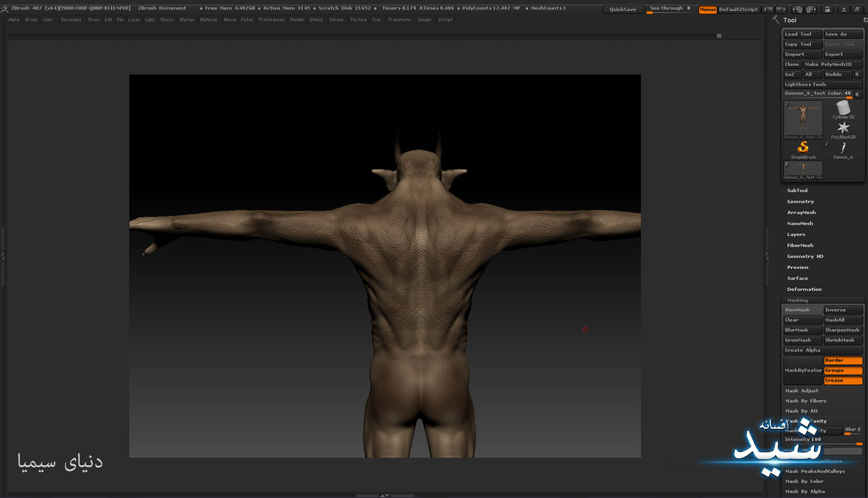Open the Brush menu
This screenshot has width=868, height=498.
coord(31,19)
